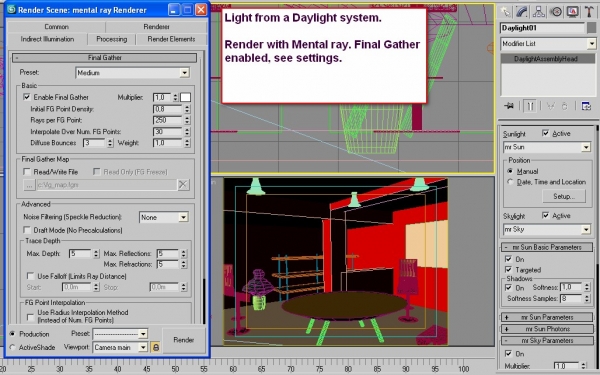The height and width of the screenshot is (375, 600).
Task: Click the Render button
Action: pyautogui.click(x=184, y=340)
